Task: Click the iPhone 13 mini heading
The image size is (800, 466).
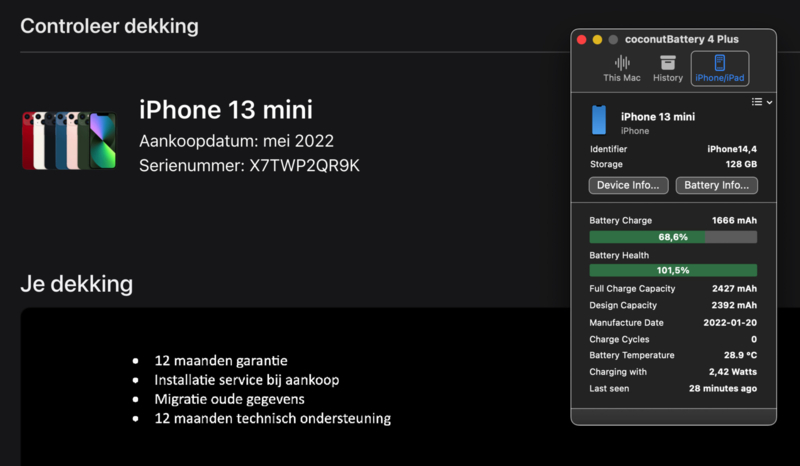Action: (226, 110)
